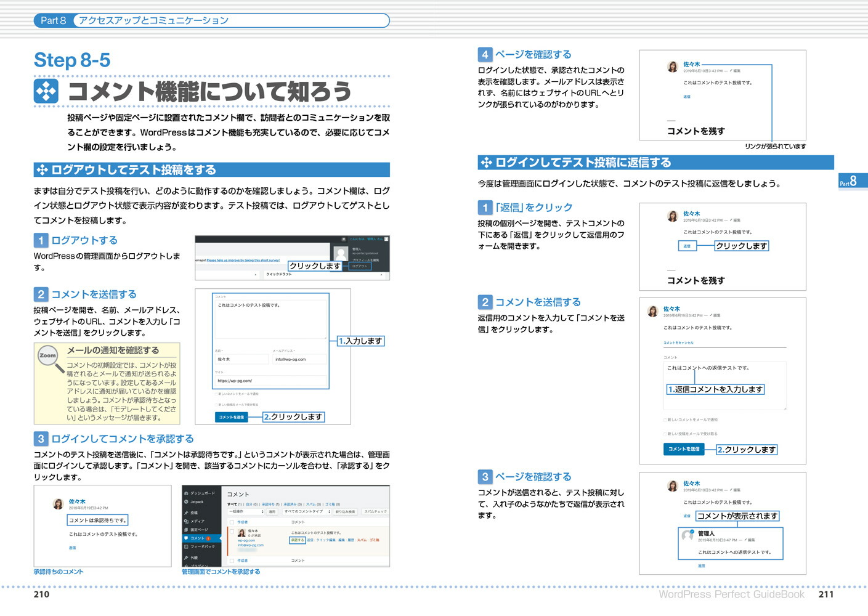Tick 新しい投稿をメールで受け取る in the guest comment form
Image resolution: width=868 pixels, height=616 pixels.
coord(216,405)
